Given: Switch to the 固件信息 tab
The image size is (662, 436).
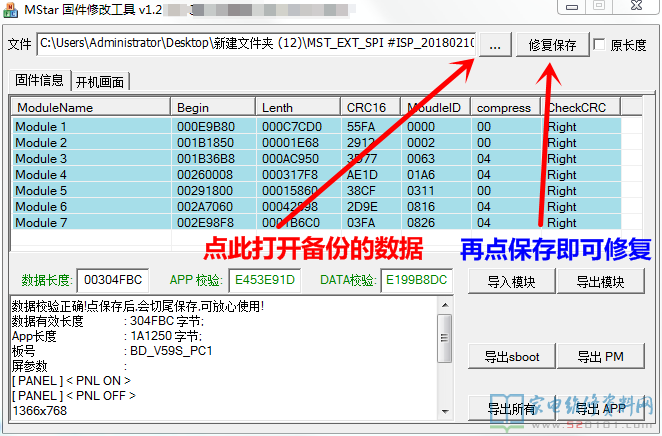Looking at the screenshot, I should point(39,80).
